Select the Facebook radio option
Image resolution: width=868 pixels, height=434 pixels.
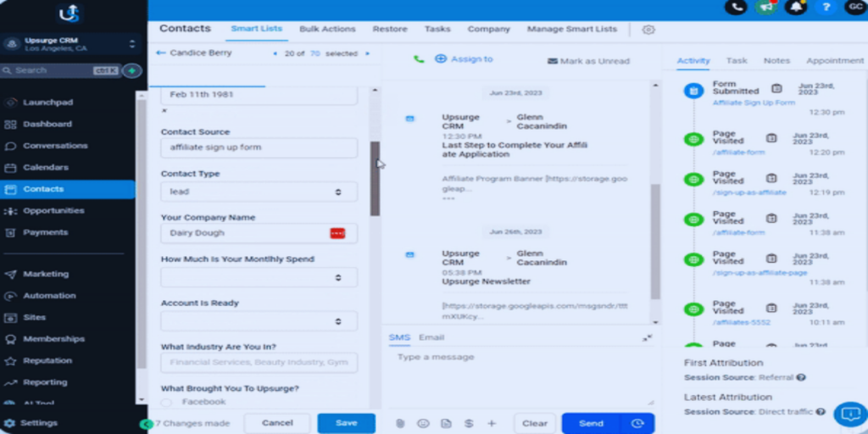[x=166, y=403]
